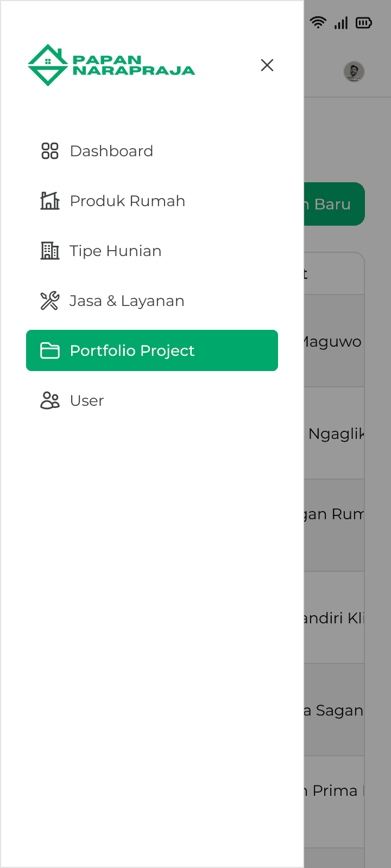The image size is (391, 868).
Task: Click the Tipe Hunian building icon
Action: click(x=50, y=251)
